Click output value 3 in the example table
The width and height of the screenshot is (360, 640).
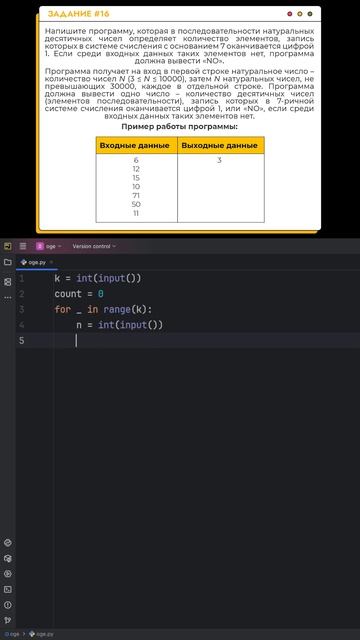click(x=219, y=160)
